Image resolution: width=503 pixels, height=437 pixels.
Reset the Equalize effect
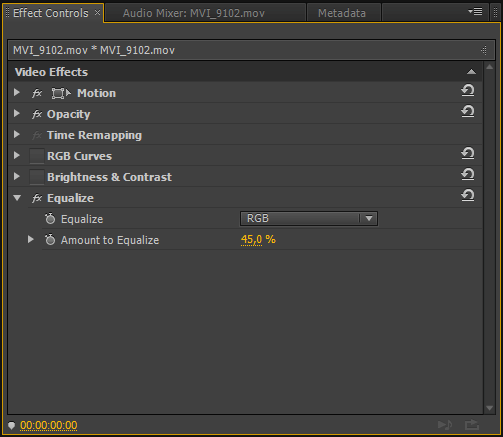click(468, 195)
